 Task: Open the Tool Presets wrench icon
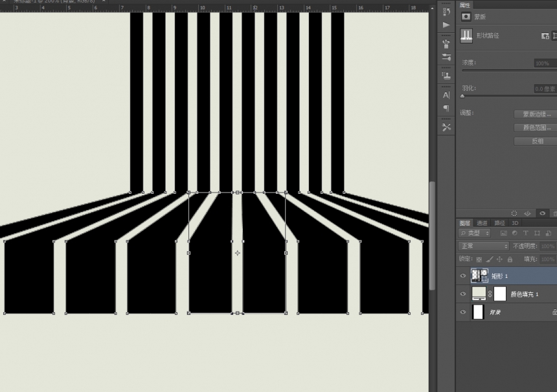coord(446,127)
